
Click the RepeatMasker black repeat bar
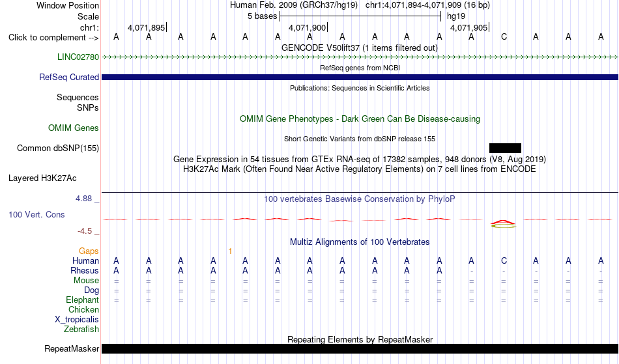tap(360, 348)
